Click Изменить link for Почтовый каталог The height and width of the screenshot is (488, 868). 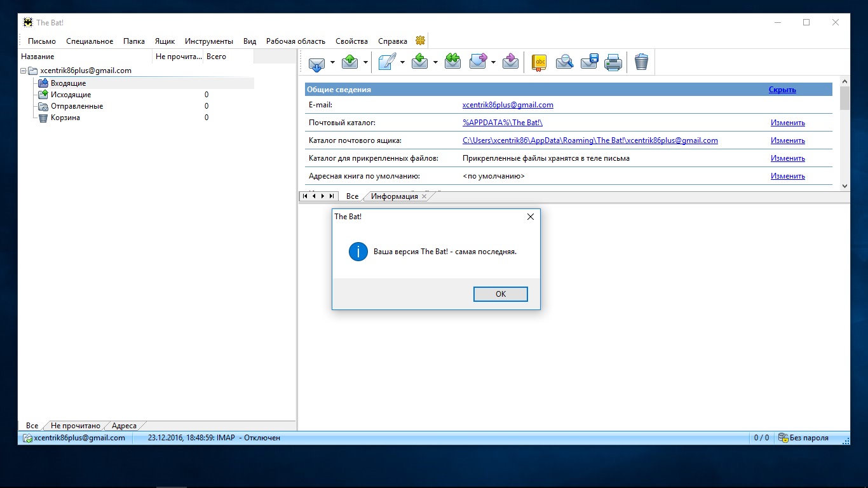tap(787, 123)
